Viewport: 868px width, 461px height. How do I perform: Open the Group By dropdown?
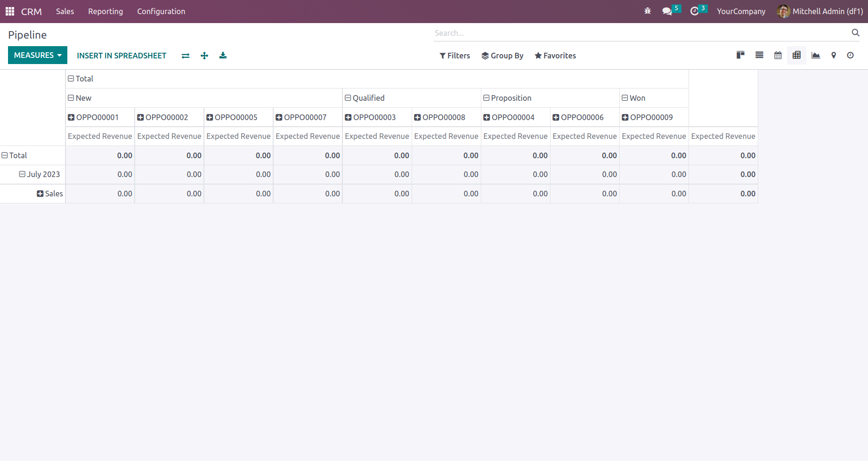pos(502,56)
